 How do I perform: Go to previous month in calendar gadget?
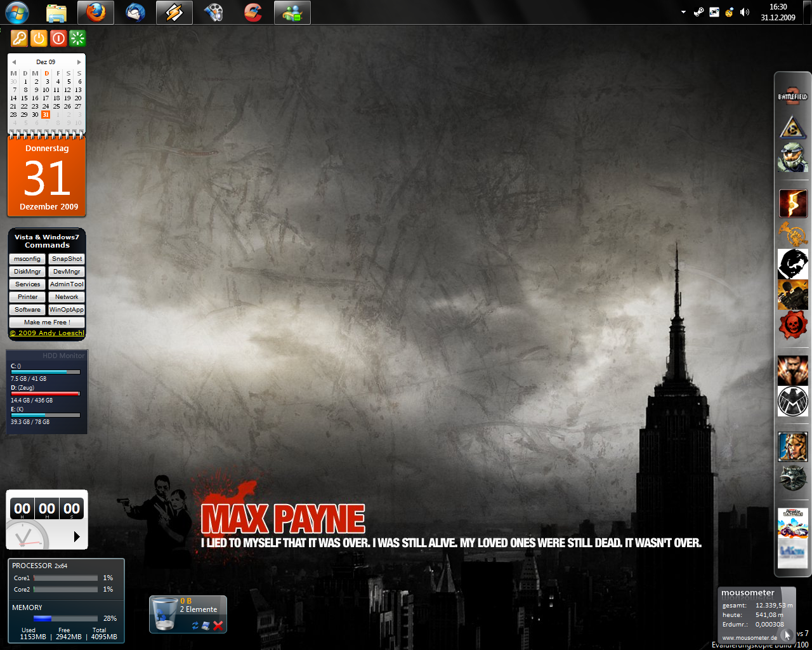pos(14,62)
